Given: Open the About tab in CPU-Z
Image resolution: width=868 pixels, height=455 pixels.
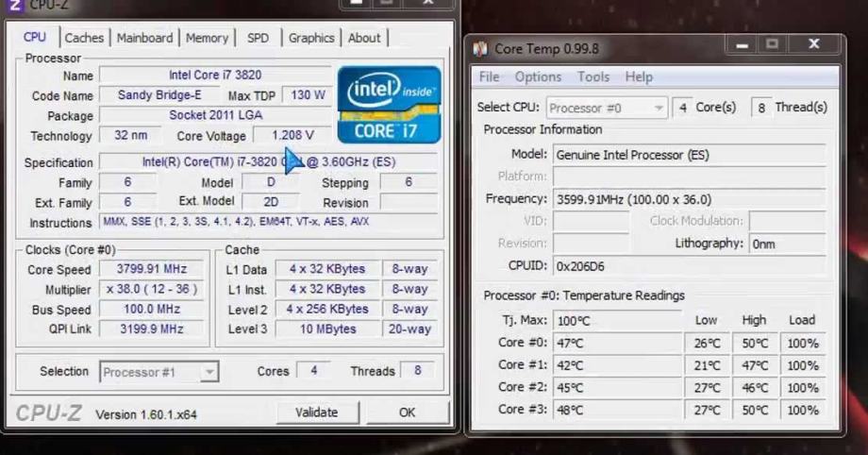Looking at the screenshot, I should (364, 38).
